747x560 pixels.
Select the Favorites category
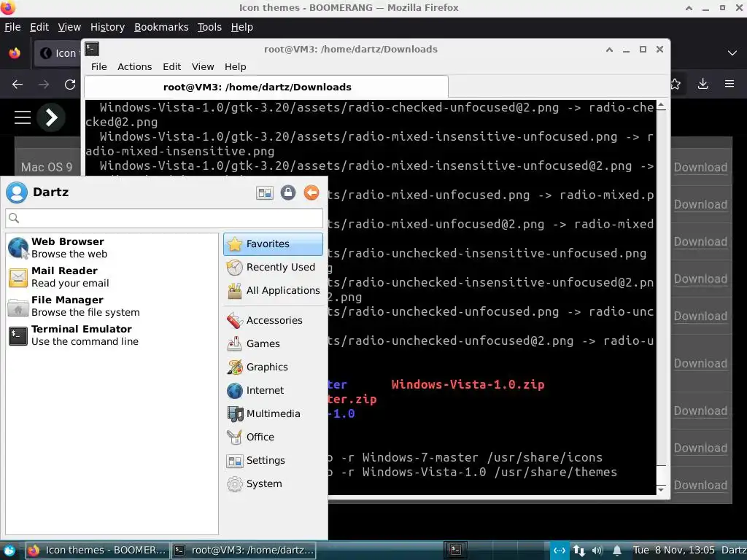point(273,244)
